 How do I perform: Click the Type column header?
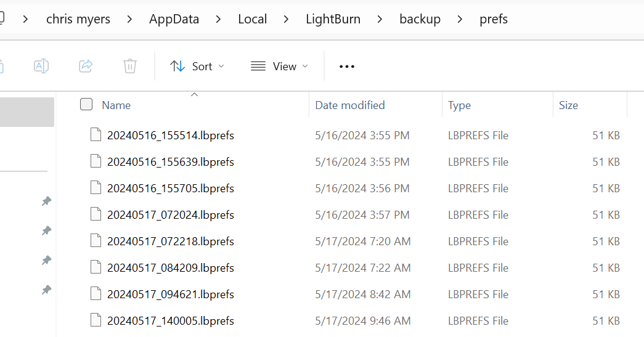point(459,105)
